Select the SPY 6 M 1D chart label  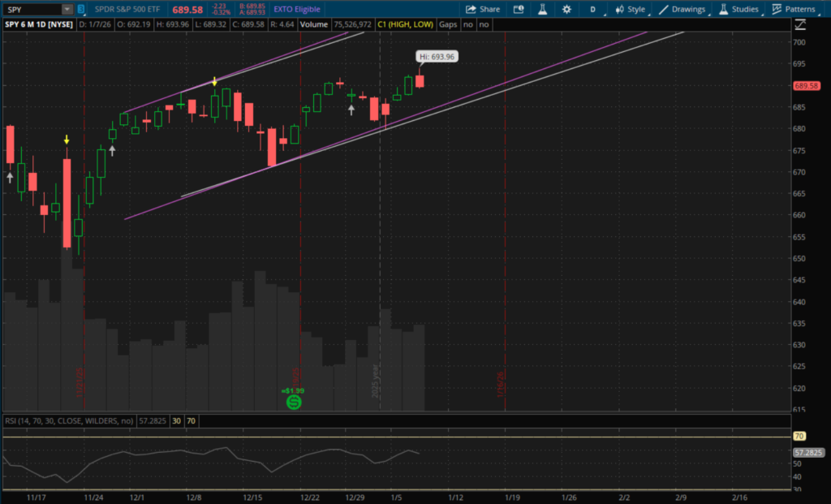40,25
